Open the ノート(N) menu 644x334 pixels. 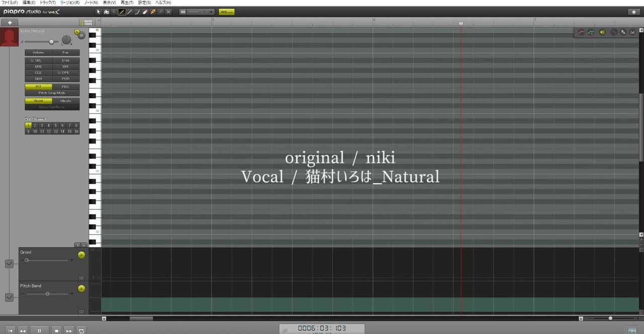[91, 3]
